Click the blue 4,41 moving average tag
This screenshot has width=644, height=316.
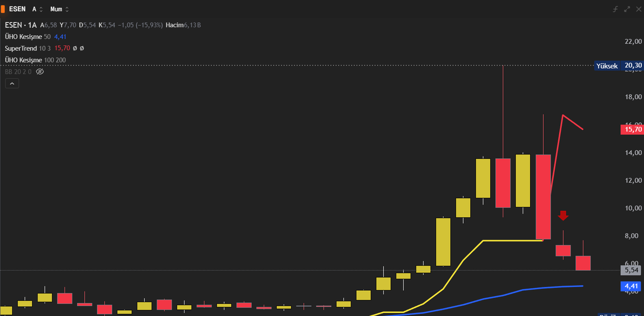pyautogui.click(x=632, y=286)
